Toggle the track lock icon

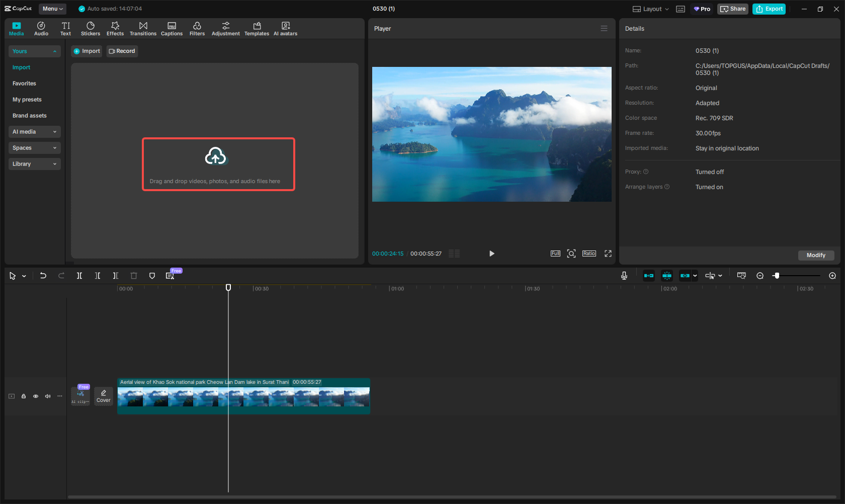(24, 396)
